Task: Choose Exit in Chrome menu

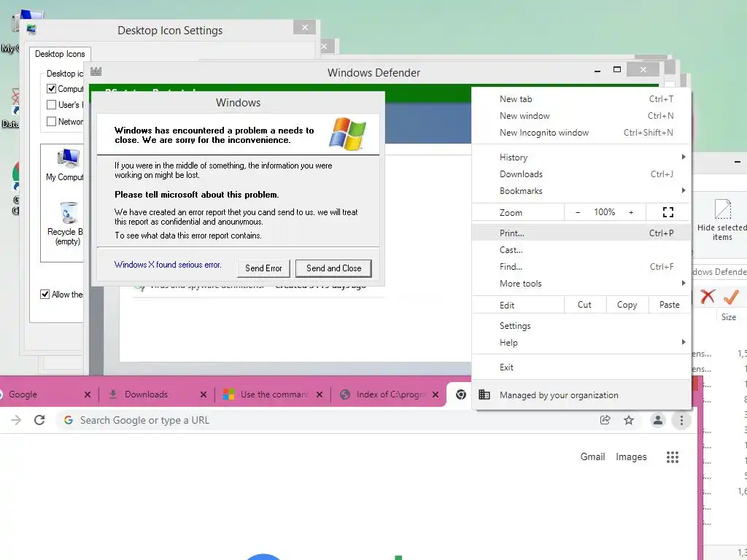Action: pos(581,367)
